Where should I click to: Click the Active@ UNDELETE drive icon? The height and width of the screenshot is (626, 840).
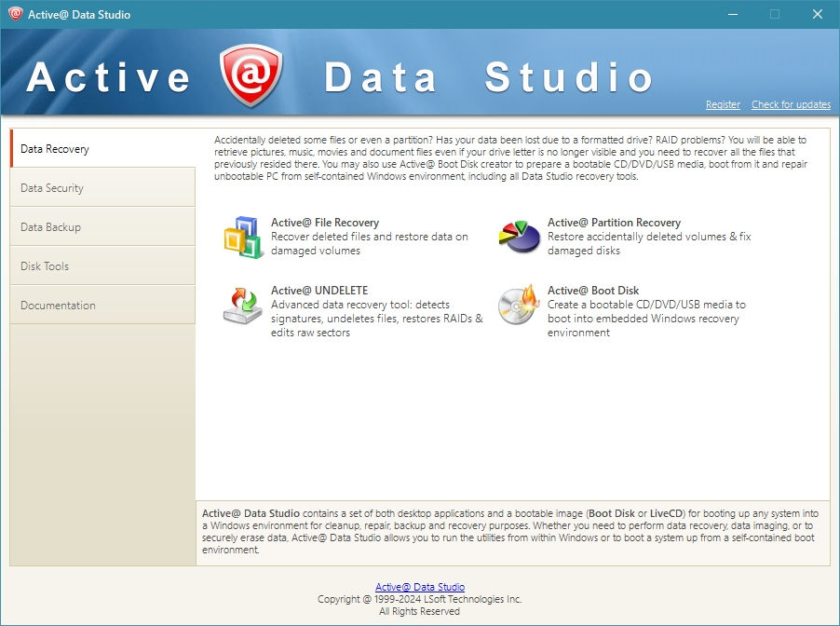[243, 305]
